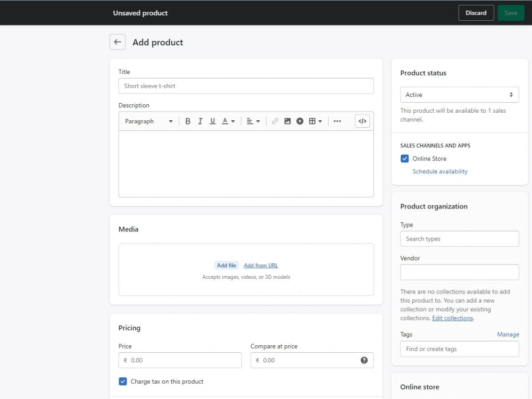Click the Compare at price help icon
532x399 pixels.
(x=364, y=360)
